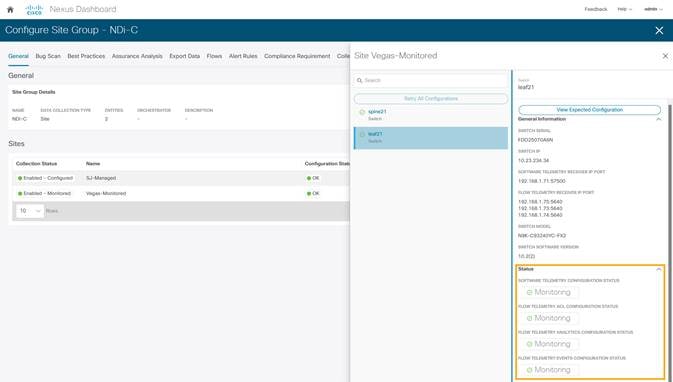The width and height of the screenshot is (673, 382).
Task: Click the switch IP value 10.23.234.34
Action: point(534,161)
